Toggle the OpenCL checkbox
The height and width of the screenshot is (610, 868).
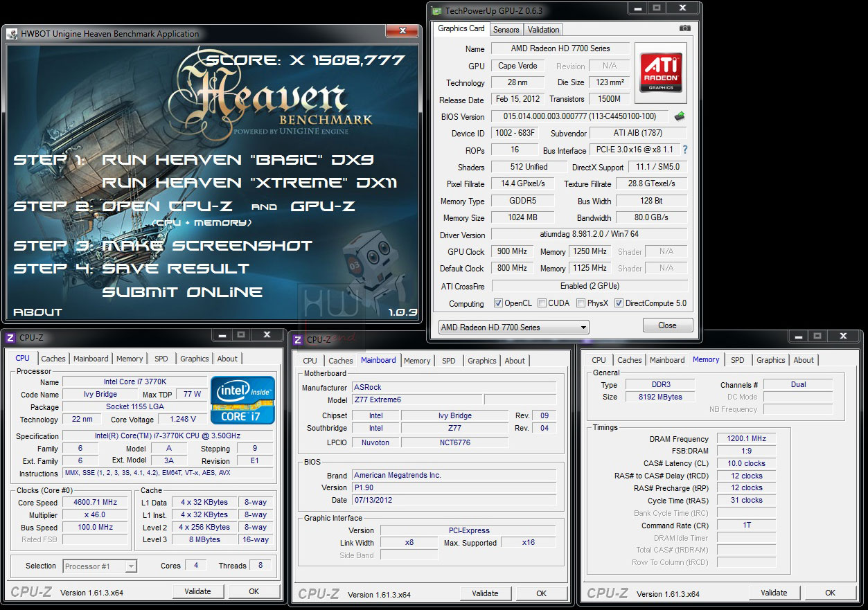click(x=498, y=303)
